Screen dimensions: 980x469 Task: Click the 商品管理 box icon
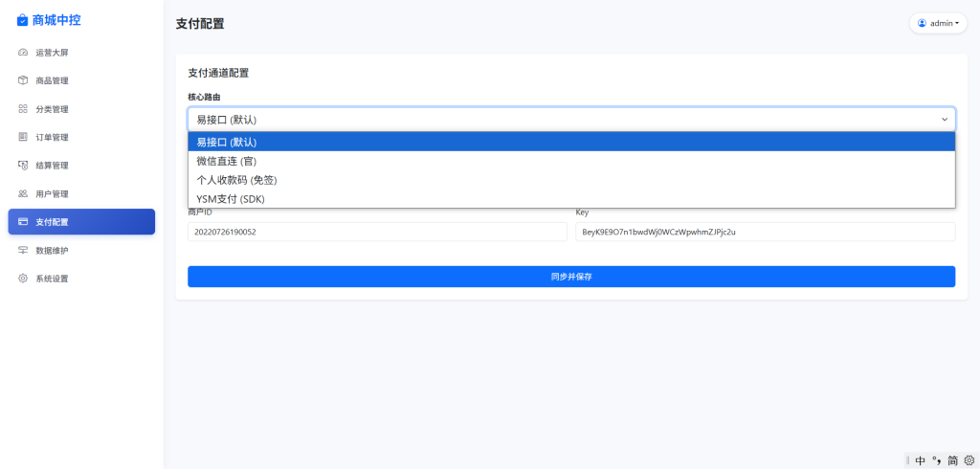[x=23, y=80]
